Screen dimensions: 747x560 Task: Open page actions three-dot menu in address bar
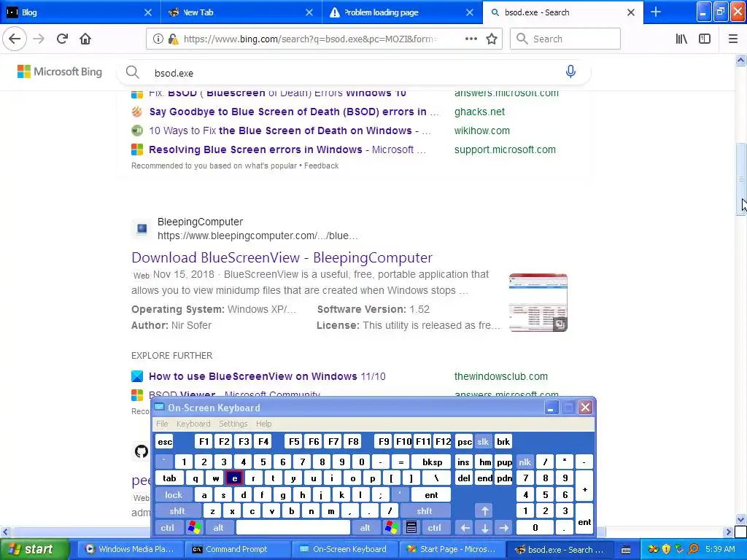(x=471, y=39)
